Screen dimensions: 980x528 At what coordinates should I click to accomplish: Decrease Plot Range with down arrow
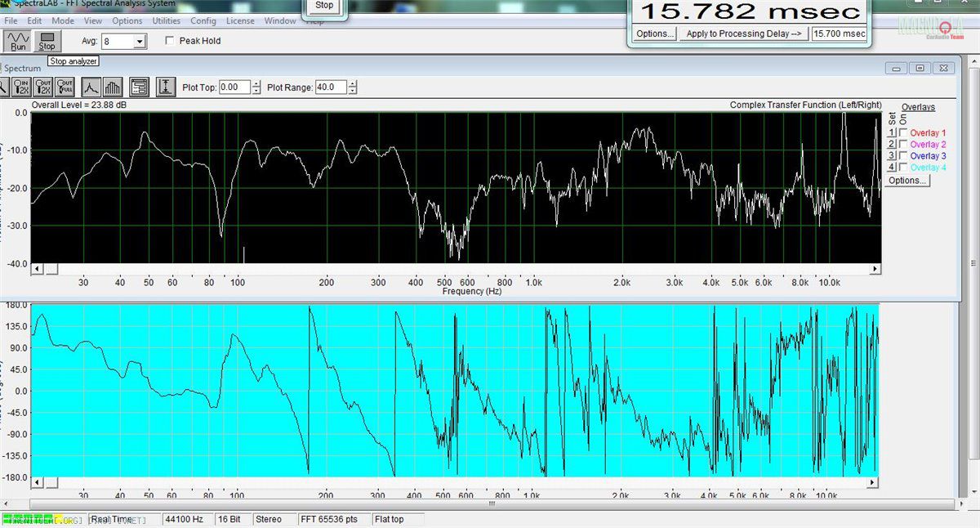coord(353,91)
